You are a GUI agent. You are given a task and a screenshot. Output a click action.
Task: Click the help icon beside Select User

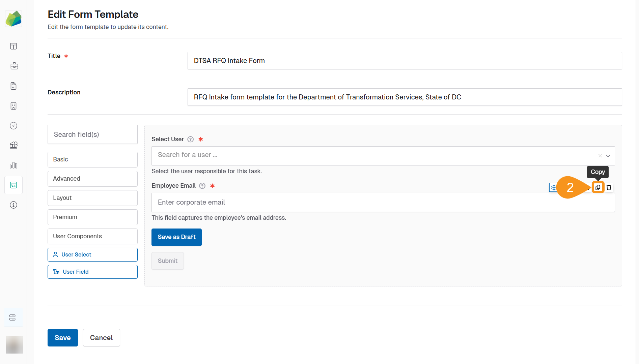pyautogui.click(x=191, y=139)
